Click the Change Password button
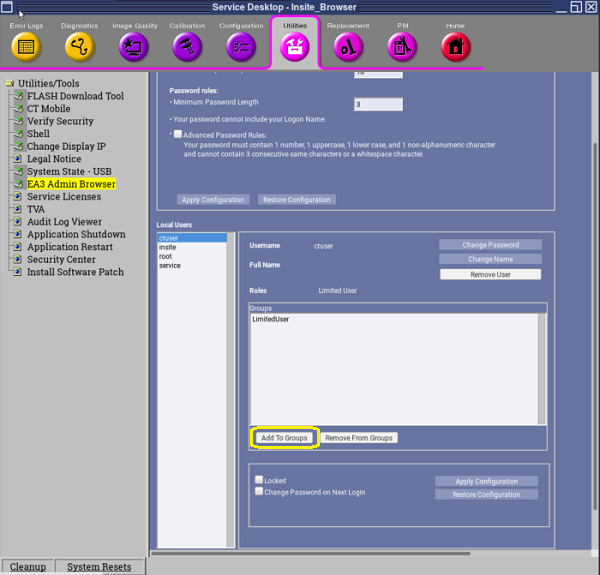Viewport: 600px width, 575px height. 490,245
